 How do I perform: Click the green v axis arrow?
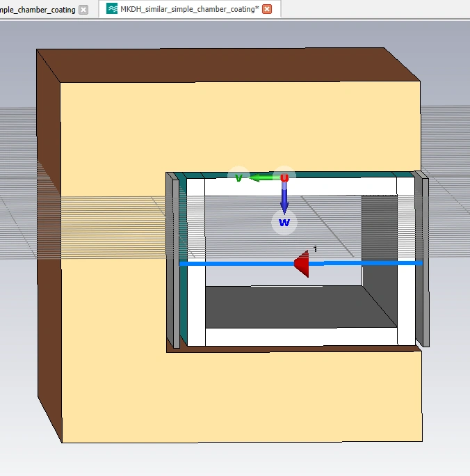pos(264,177)
